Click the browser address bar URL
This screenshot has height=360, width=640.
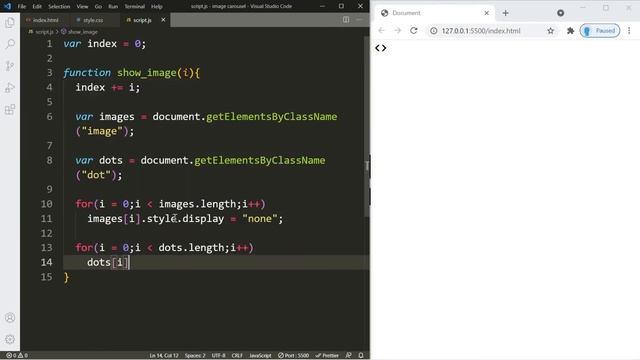(481, 31)
